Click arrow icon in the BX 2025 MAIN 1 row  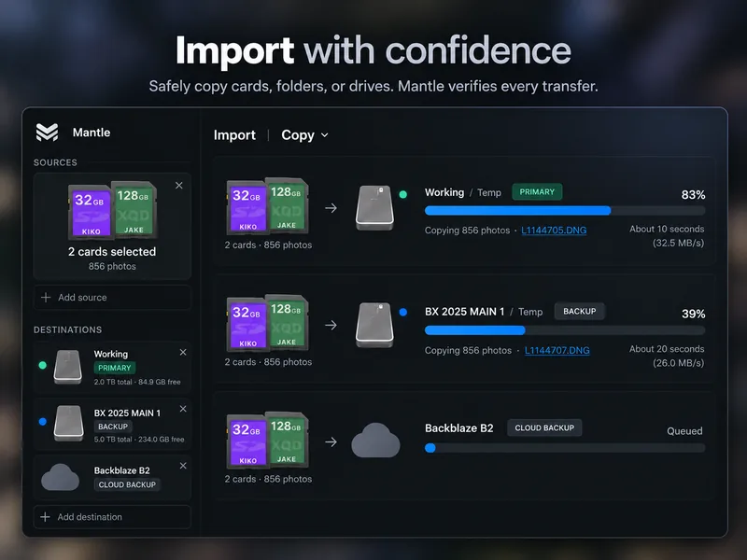click(x=331, y=325)
